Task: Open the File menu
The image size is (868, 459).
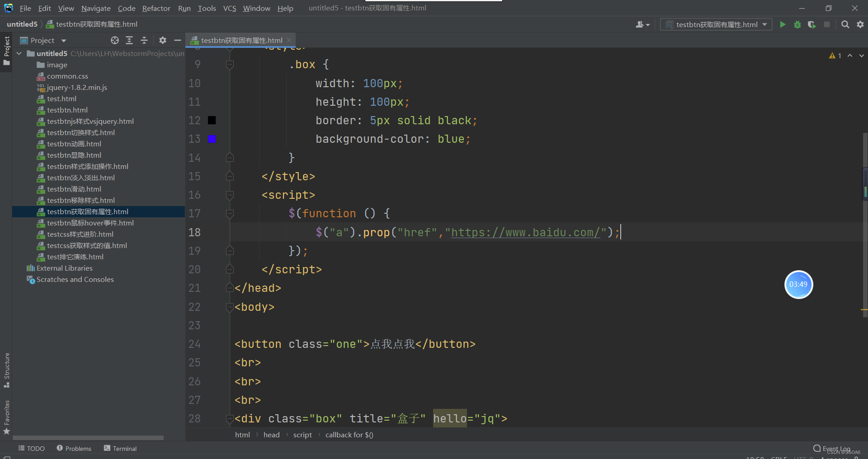Action: [25, 8]
